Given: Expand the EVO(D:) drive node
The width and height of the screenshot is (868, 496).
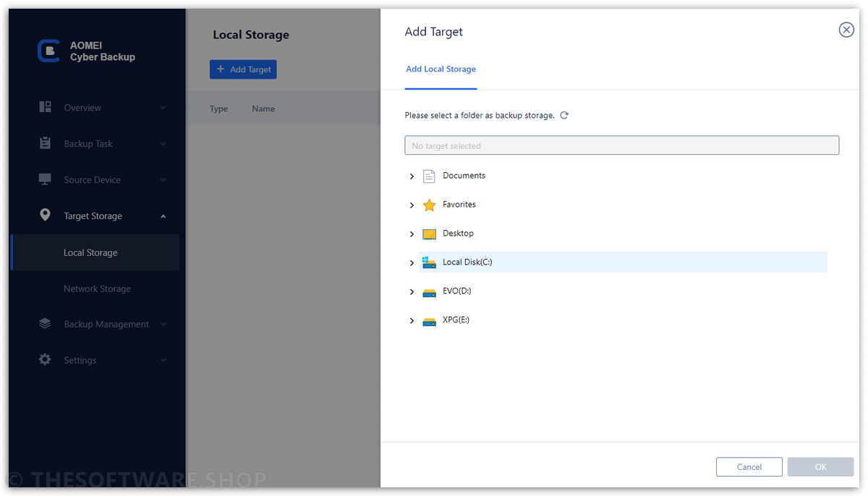Looking at the screenshot, I should (x=412, y=292).
